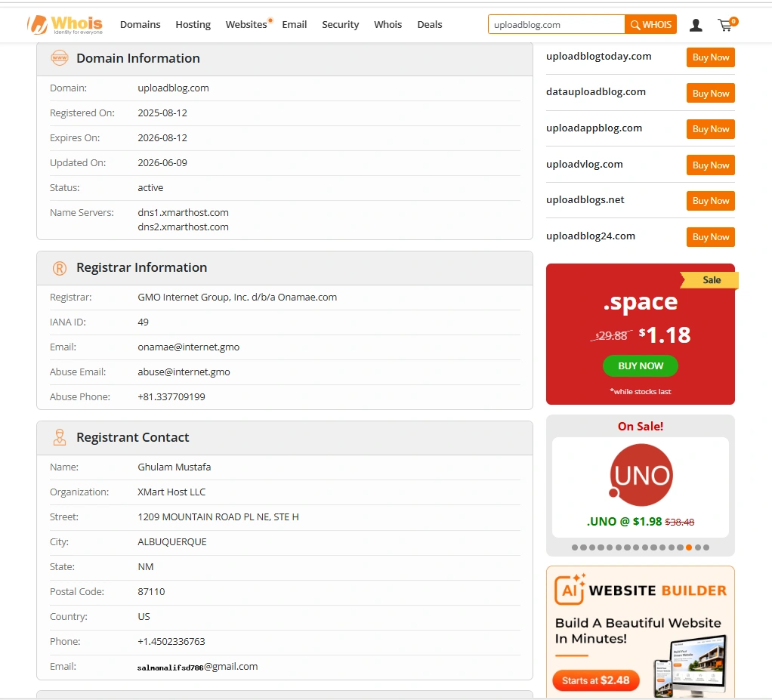Click the uploadvlog.com suggestion
The image size is (772, 700).
[x=585, y=165]
